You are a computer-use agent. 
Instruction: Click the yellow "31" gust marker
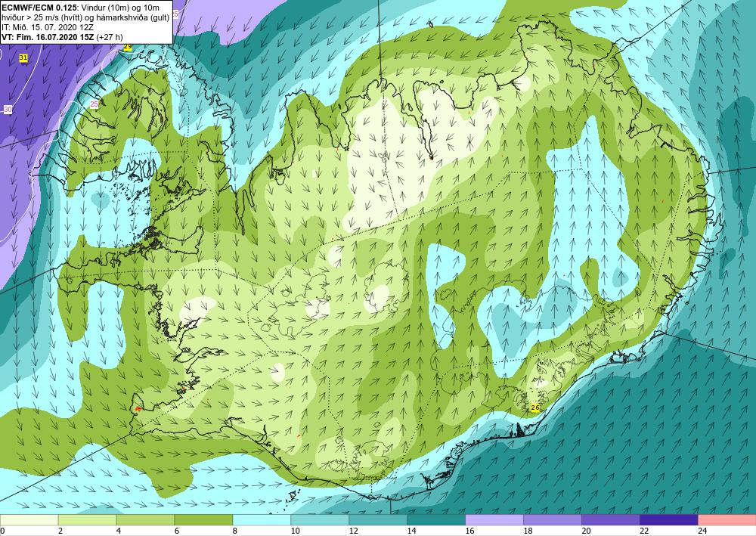(23, 58)
